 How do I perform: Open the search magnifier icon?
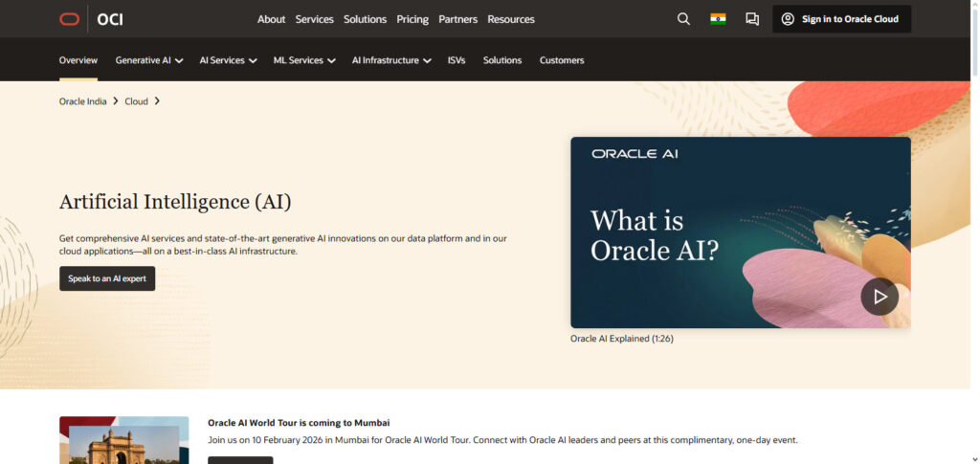(683, 19)
